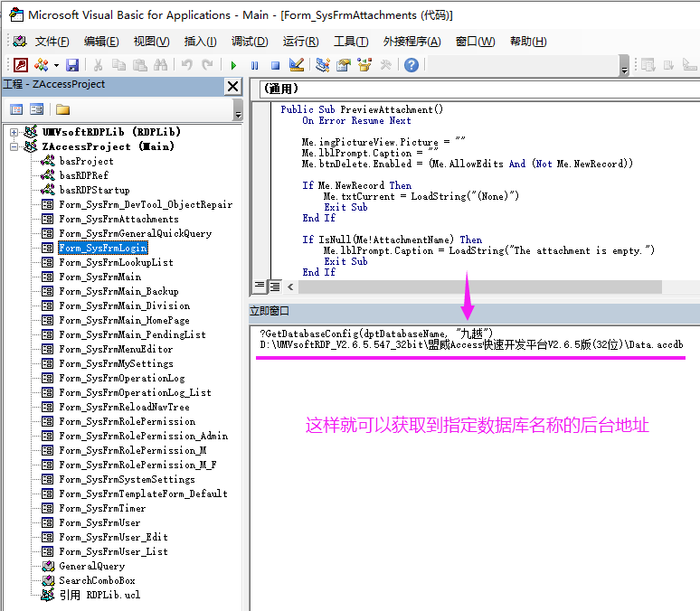This screenshot has height=611, width=700.
Task: Select 引用 RDPLib.ucl reference item
Action: tap(99, 595)
